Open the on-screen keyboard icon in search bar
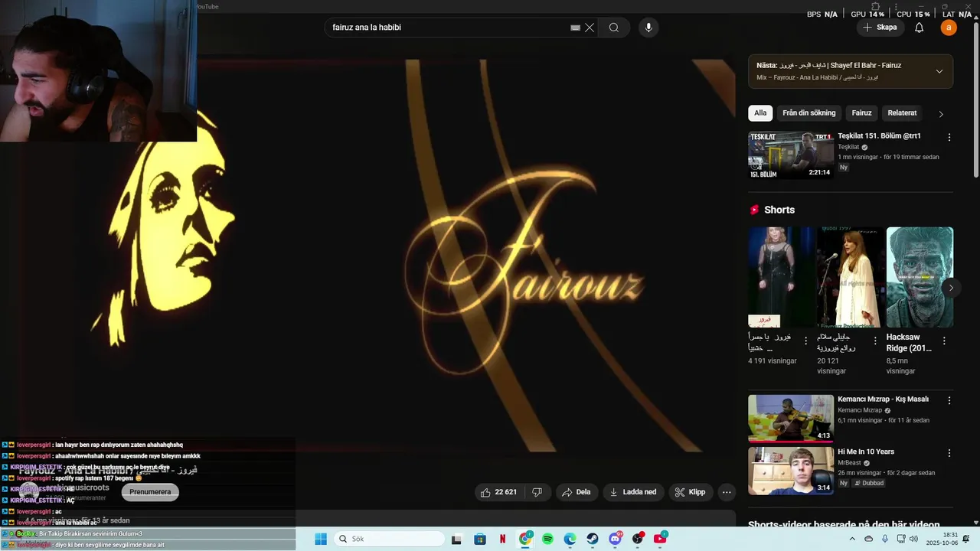 (575, 28)
